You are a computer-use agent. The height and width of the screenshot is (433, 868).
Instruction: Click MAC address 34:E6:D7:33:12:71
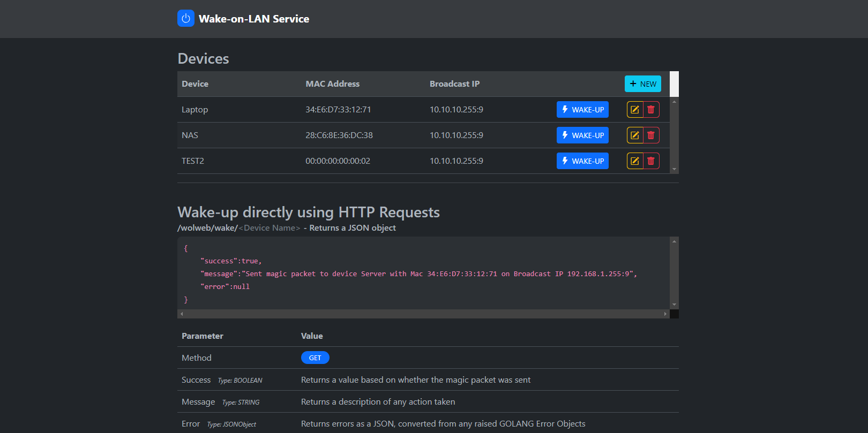point(338,110)
